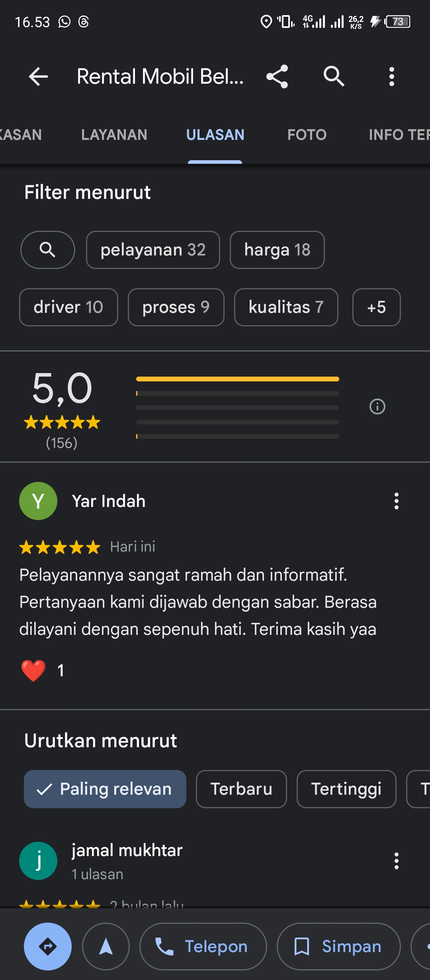
Task: Open Yar Indah review options menu
Action: click(x=396, y=501)
